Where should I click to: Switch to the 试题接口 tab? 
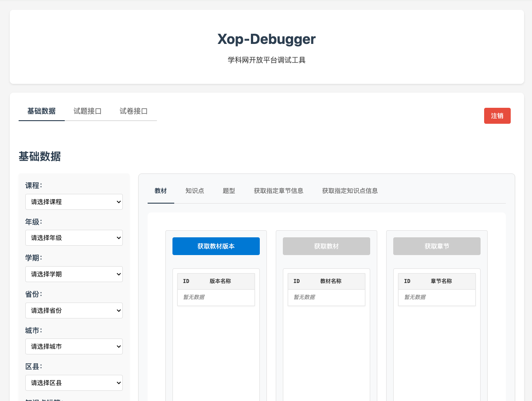click(x=88, y=111)
